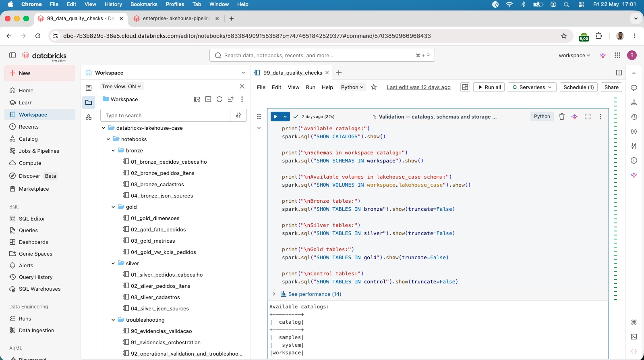This screenshot has height=360, width=644.
Task: Open the notebook Run menu
Action: (311, 87)
